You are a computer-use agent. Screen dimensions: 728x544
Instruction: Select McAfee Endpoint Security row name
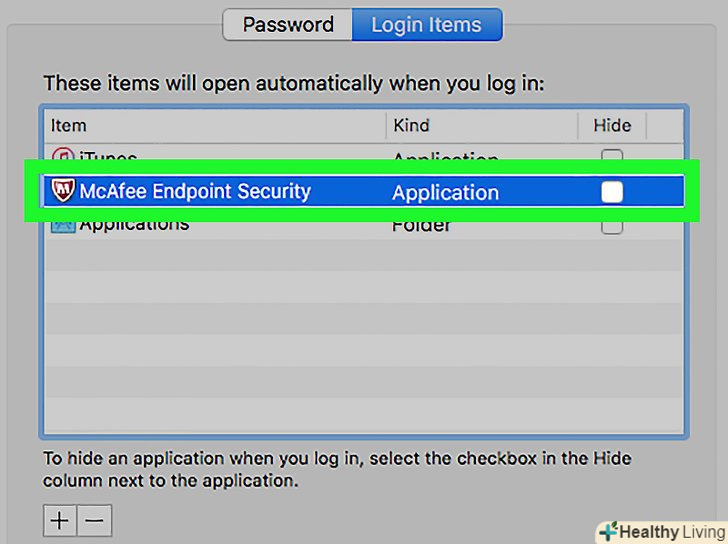click(x=195, y=191)
